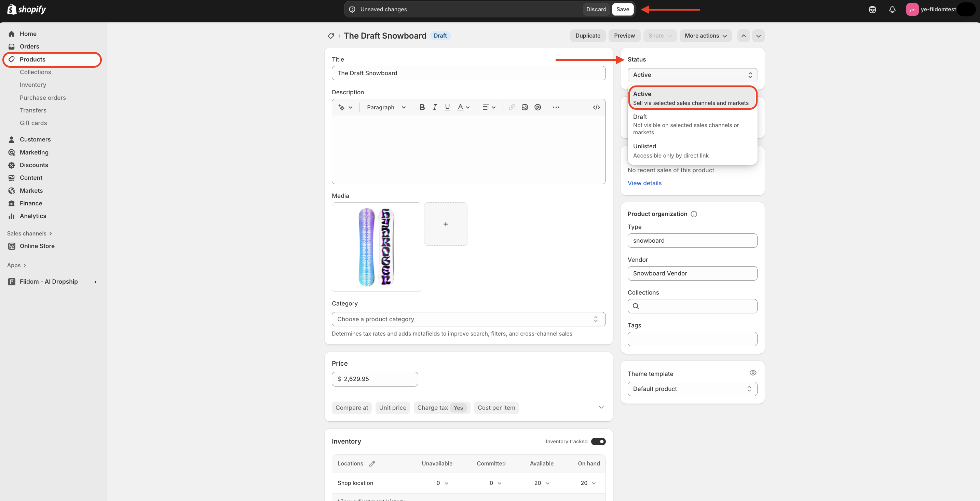Apply Italic formatting in description toolbar
Image resolution: width=980 pixels, height=501 pixels.
[x=434, y=107]
